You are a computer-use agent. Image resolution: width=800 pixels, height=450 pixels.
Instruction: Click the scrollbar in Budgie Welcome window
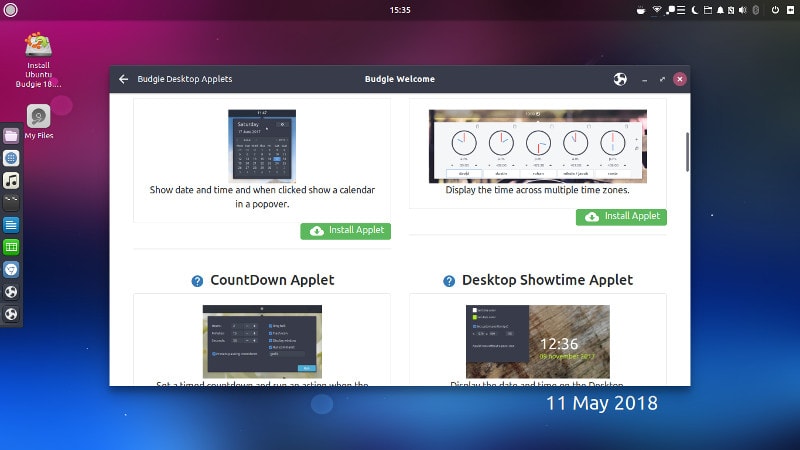click(x=687, y=152)
